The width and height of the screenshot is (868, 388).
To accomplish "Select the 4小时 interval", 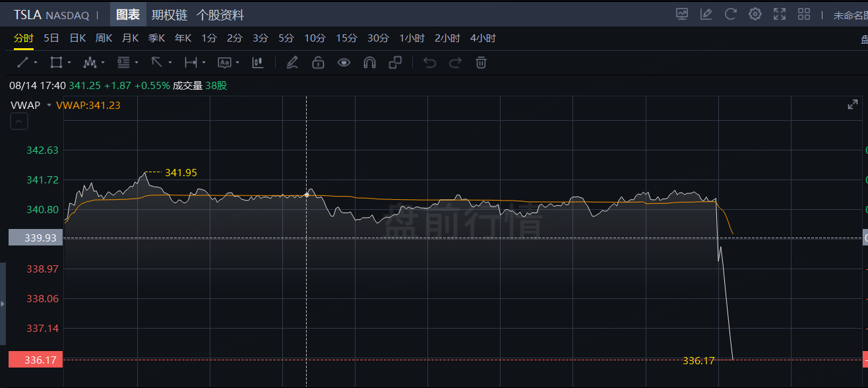I will 483,38.
